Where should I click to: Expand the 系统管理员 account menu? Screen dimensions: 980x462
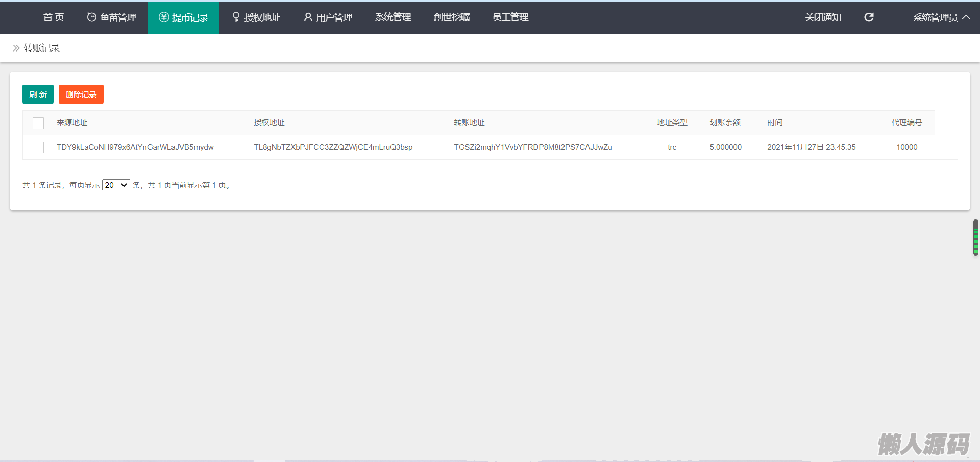(935, 17)
